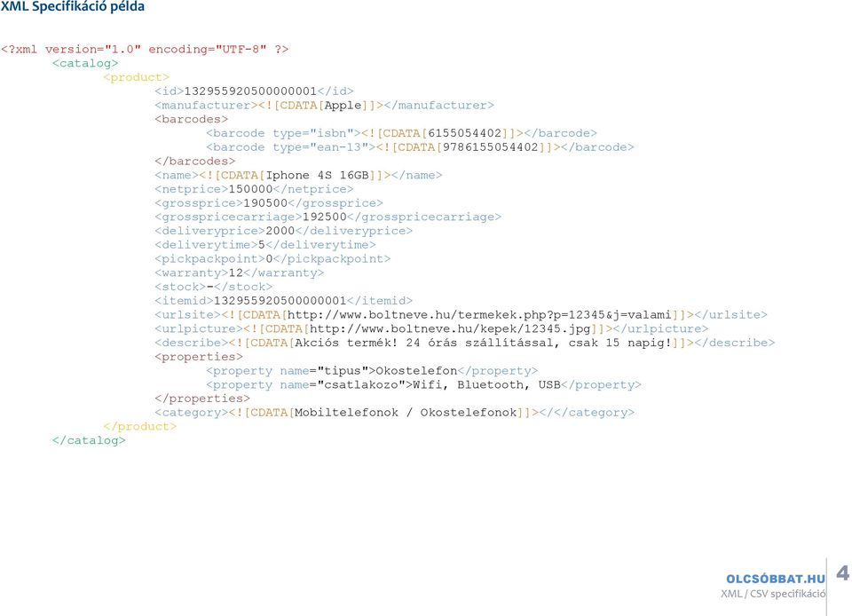Screen dimensions: 852x616
Task: Click the property "csatlakozo" Wifi, Bluetooth, USB line
Action: pyautogui.click(x=424, y=385)
